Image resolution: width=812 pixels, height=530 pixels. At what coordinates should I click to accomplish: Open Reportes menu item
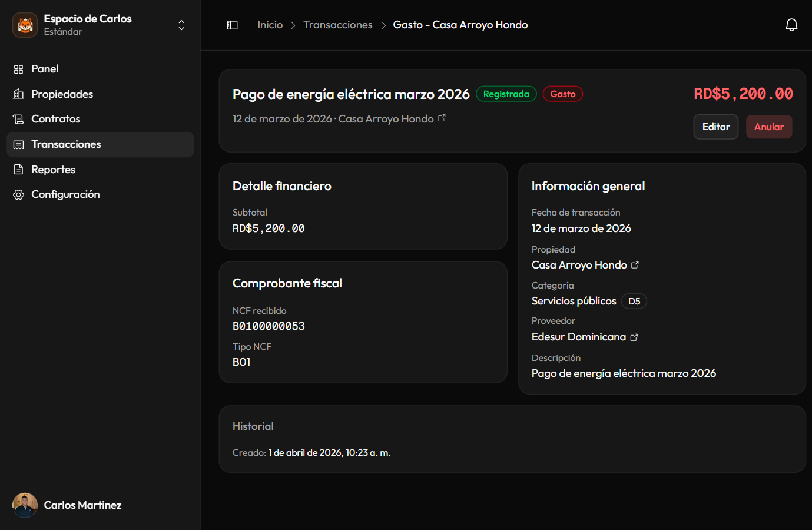tap(100, 170)
